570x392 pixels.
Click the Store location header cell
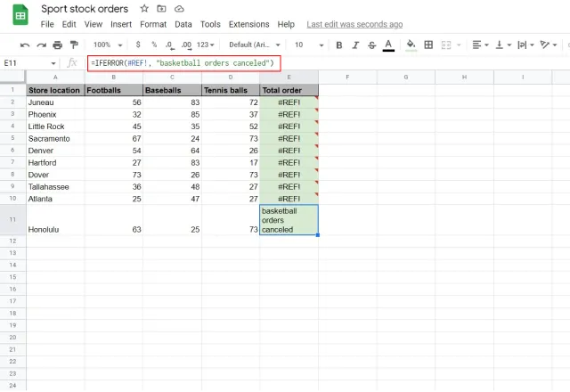point(55,90)
